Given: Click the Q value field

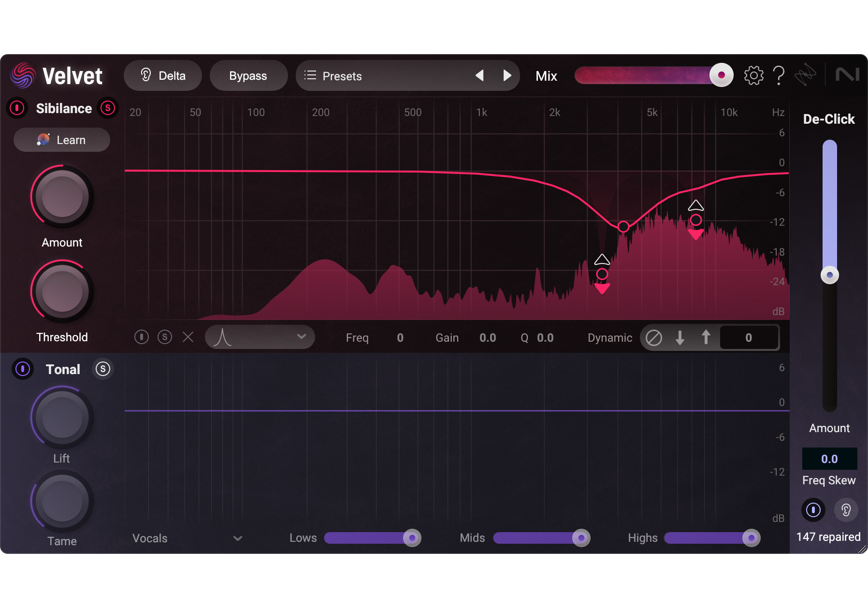Looking at the screenshot, I should (545, 338).
